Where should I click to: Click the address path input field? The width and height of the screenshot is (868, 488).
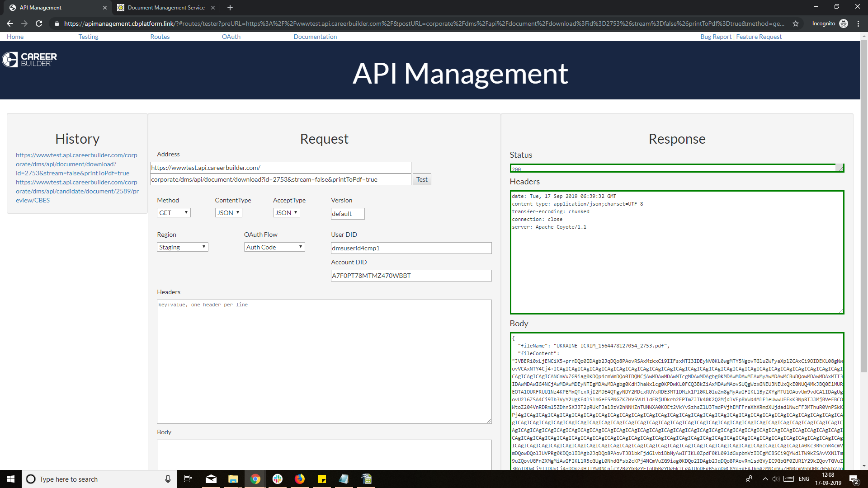[280, 179]
